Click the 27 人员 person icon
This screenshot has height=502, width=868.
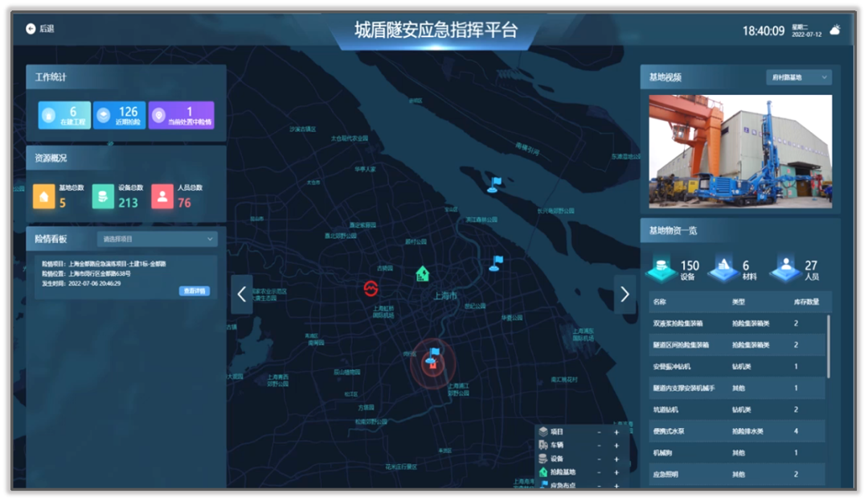786,269
